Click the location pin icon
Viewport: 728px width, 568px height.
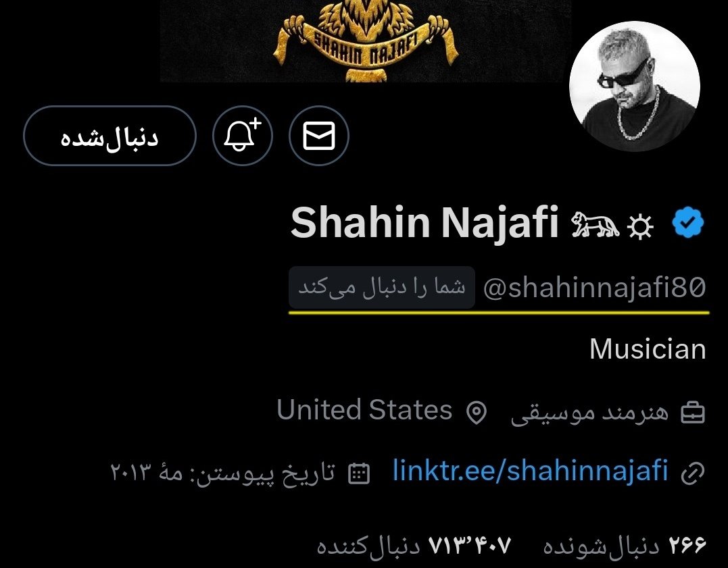point(476,413)
